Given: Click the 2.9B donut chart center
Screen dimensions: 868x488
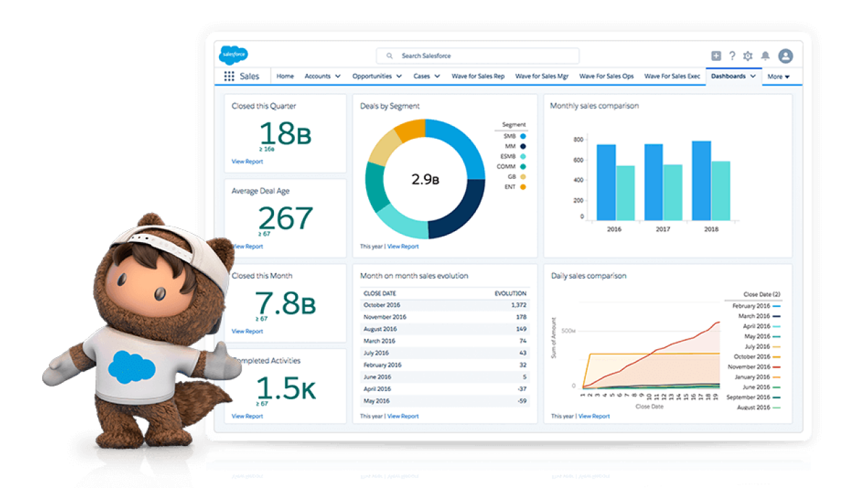Looking at the screenshot, I should pos(425,180).
